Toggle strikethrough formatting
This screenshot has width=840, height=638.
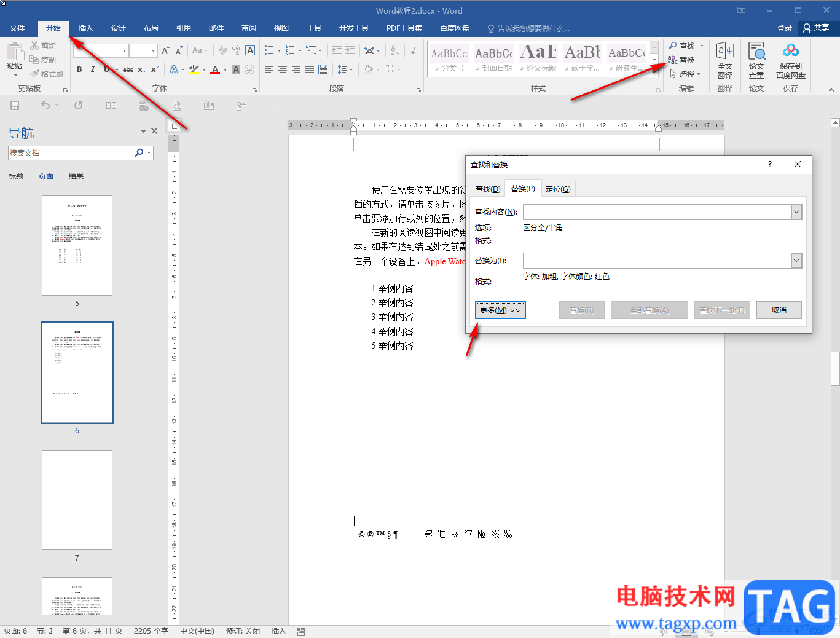(x=128, y=69)
